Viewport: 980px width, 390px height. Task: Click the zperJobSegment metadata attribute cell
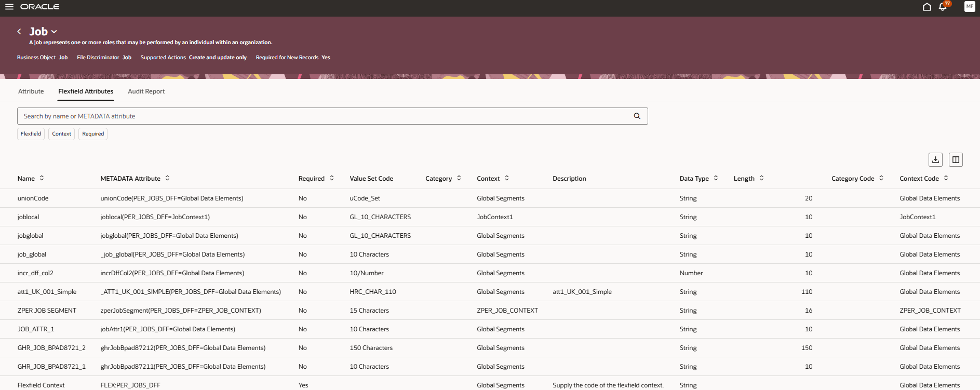(181, 311)
